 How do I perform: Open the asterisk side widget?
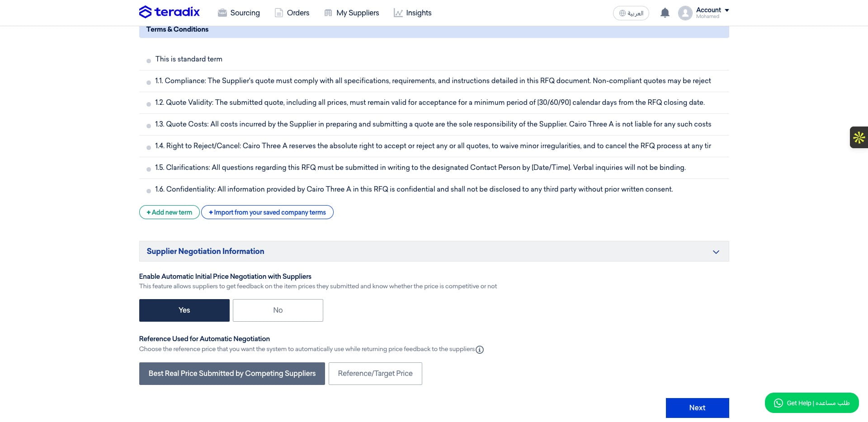point(859,137)
